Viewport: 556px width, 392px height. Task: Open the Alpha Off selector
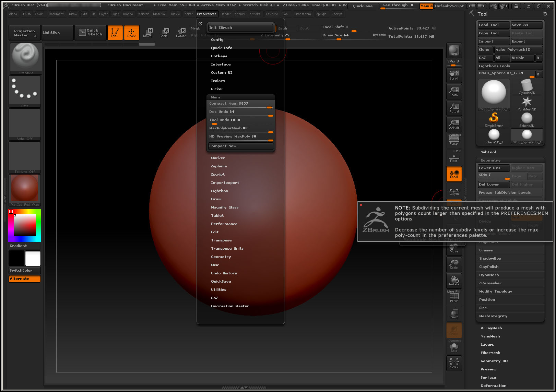tap(25, 124)
